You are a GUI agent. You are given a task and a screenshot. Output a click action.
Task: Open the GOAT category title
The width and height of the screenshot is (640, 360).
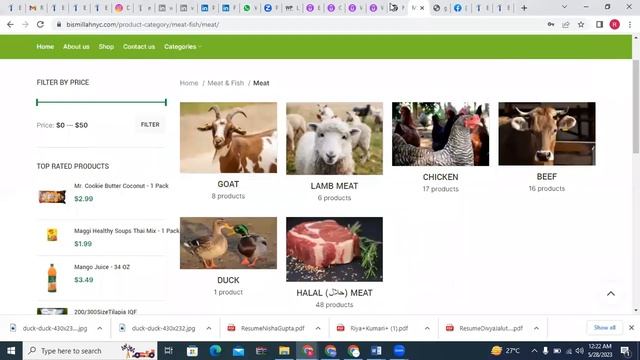[x=228, y=184]
